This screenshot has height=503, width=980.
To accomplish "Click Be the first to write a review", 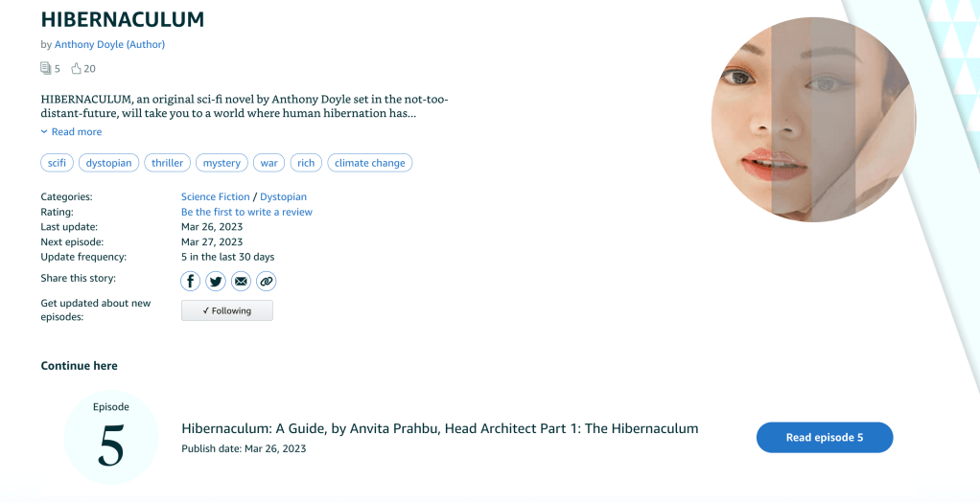I will 246,212.
